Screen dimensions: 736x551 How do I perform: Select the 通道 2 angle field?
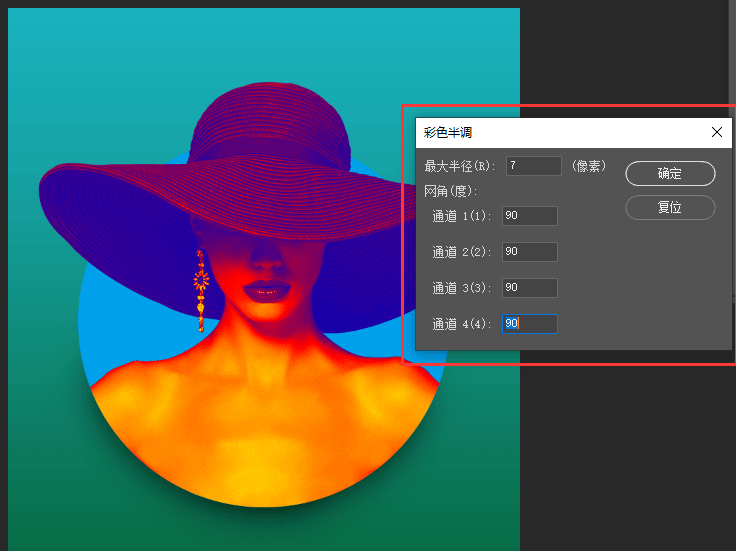pyautogui.click(x=530, y=252)
